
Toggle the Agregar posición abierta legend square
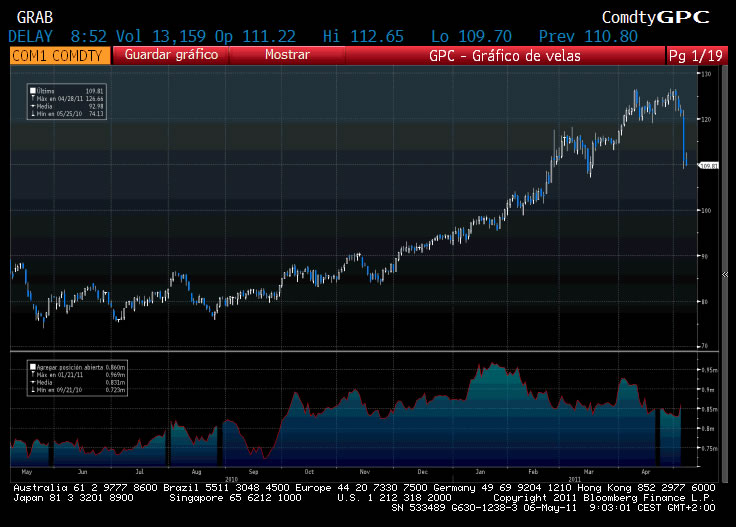tap(33, 367)
